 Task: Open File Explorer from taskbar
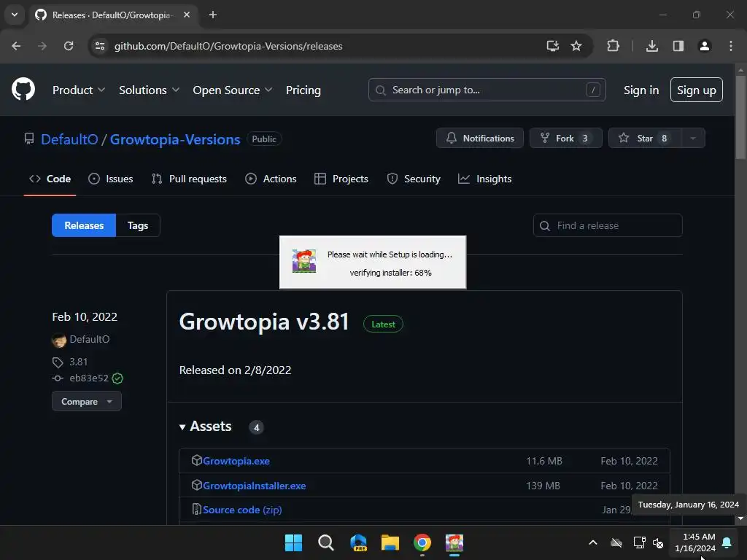pos(390,542)
